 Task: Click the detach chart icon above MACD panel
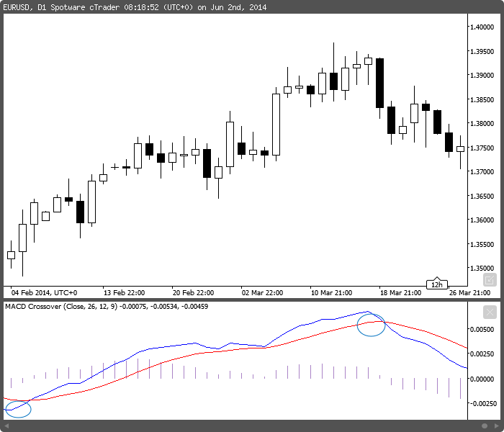point(490,279)
